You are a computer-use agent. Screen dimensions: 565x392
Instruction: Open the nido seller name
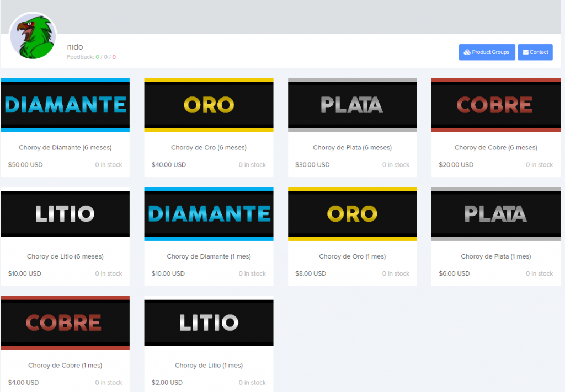(75, 47)
